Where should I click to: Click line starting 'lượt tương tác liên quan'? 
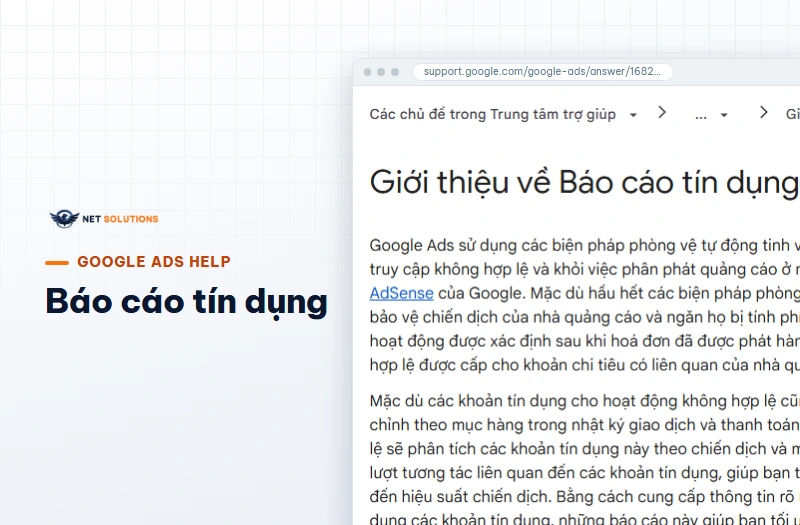(584, 473)
